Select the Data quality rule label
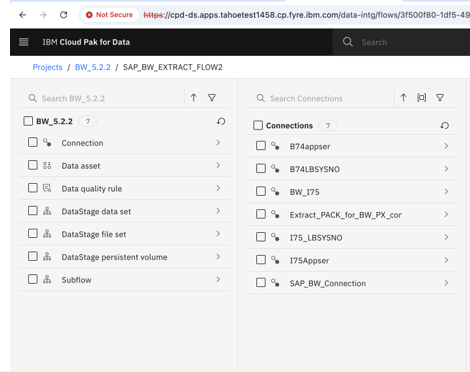The width and height of the screenshot is (470, 372). [92, 189]
